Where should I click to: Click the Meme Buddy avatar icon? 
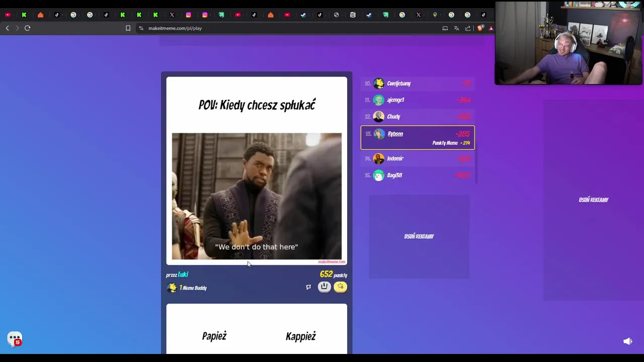[172, 288]
